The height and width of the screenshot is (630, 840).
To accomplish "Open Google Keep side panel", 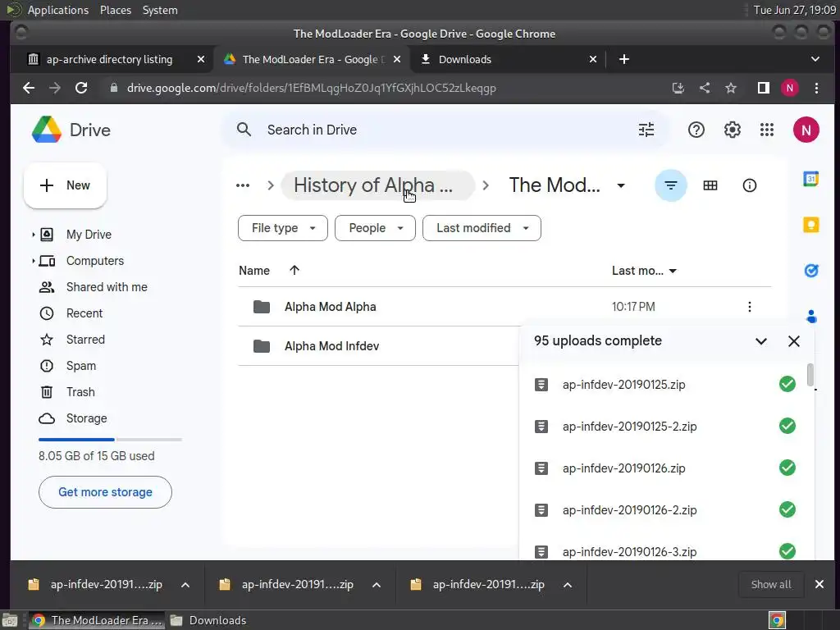I will click(x=811, y=225).
